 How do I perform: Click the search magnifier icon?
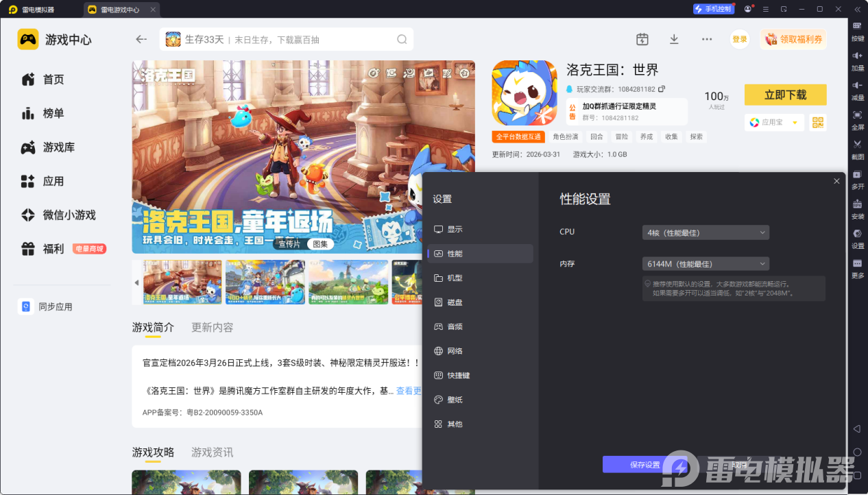coord(402,39)
